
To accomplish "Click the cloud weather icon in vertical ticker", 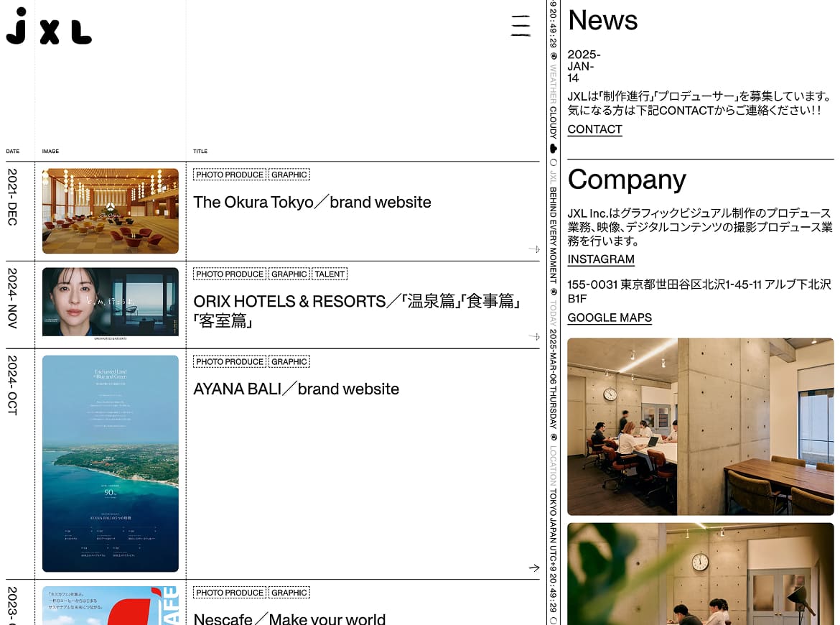I will point(553,149).
